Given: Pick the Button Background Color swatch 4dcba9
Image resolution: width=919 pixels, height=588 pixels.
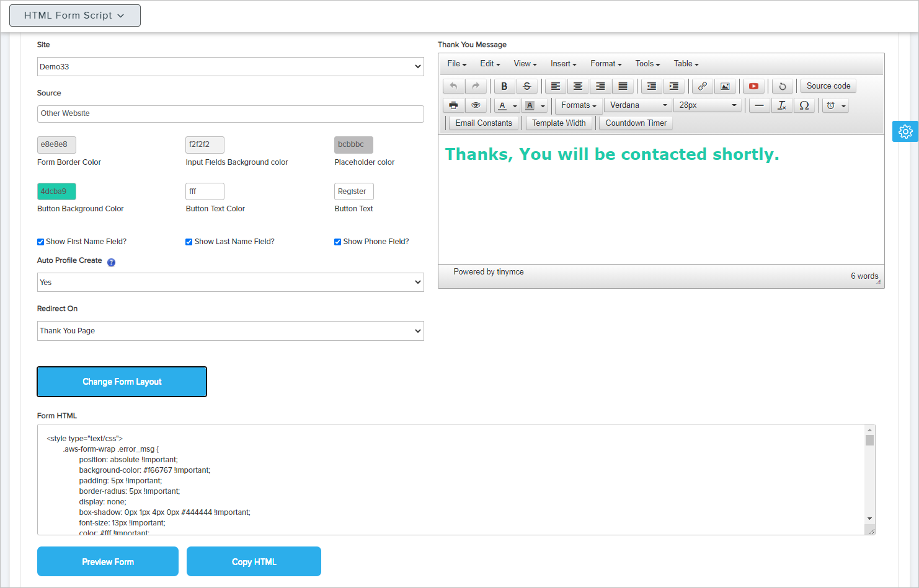Looking at the screenshot, I should tap(56, 191).
